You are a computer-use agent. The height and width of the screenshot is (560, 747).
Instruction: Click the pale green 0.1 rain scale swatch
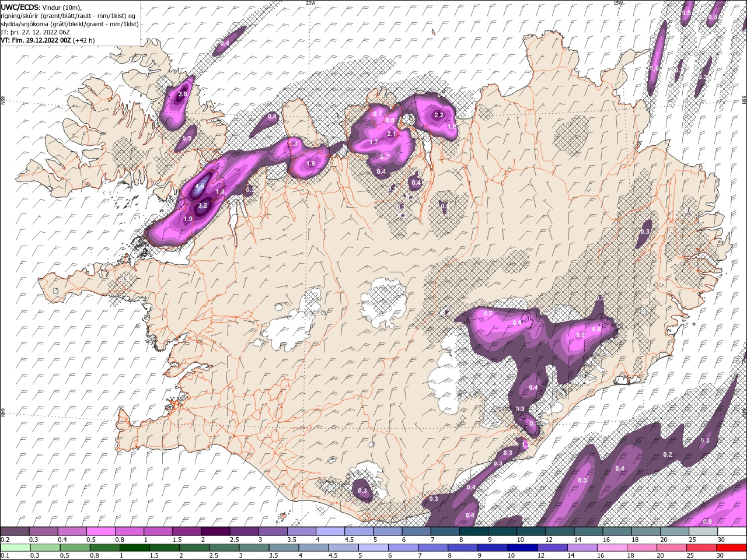pyautogui.click(x=15, y=548)
